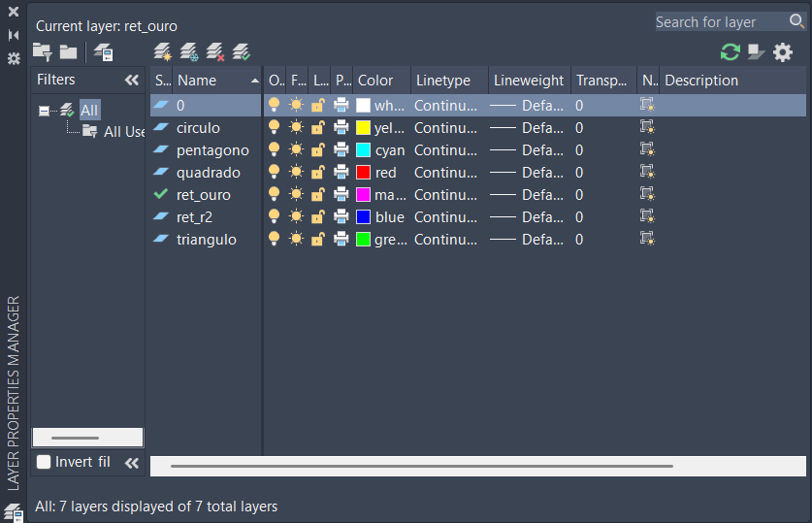
Task: Click the New Group Filter icon
Action: (68, 52)
